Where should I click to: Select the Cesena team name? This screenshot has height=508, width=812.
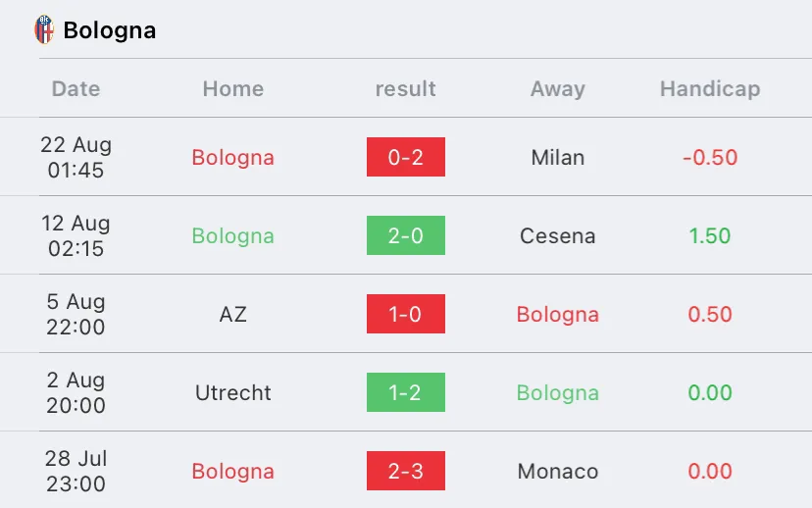(558, 235)
